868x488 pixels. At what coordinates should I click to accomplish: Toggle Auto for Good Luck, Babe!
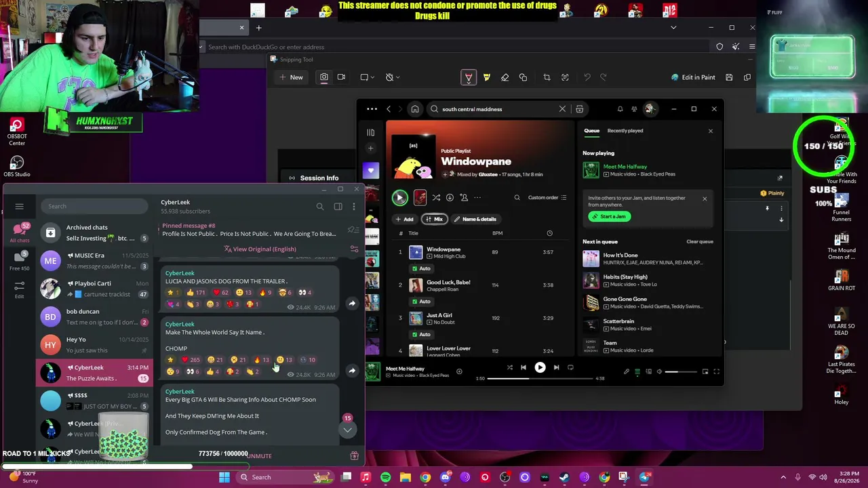[421, 302]
